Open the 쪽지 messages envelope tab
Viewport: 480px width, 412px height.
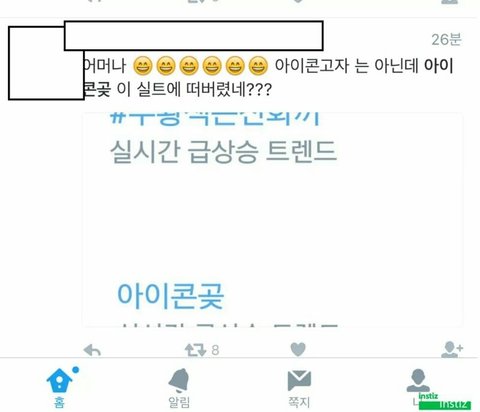(299, 380)
